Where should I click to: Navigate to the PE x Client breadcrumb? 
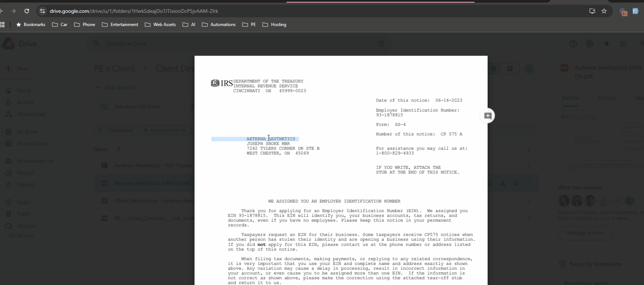click(x=114, y=69)
